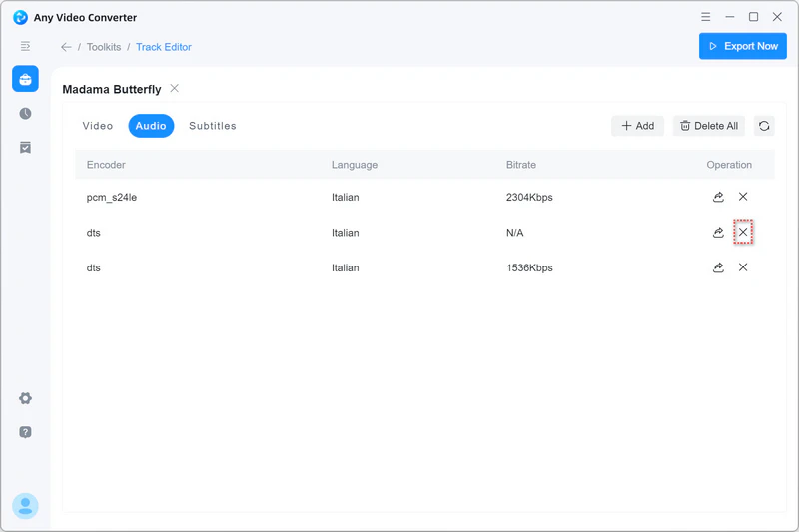Image resolution: width=799 pixels, height=532 pixels.
Task: Click Toolkits in the breadcrumb
Action: pos(104,47)
